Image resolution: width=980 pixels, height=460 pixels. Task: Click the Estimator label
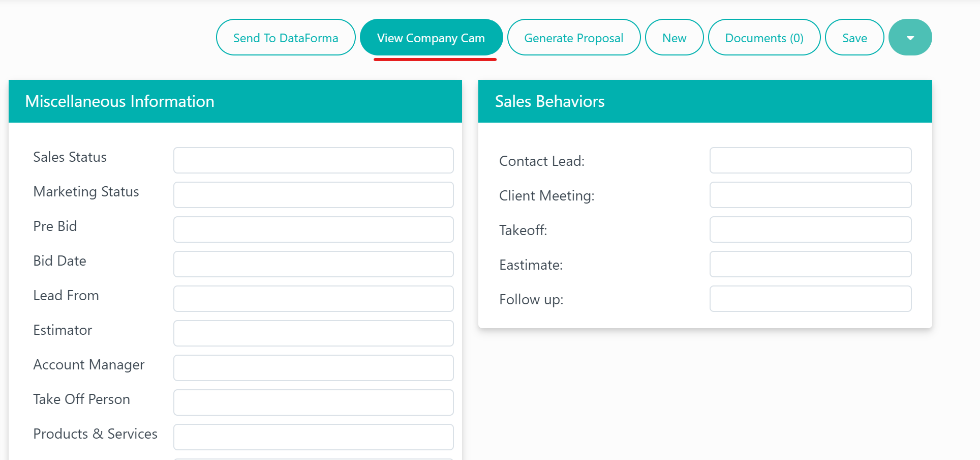63,330
